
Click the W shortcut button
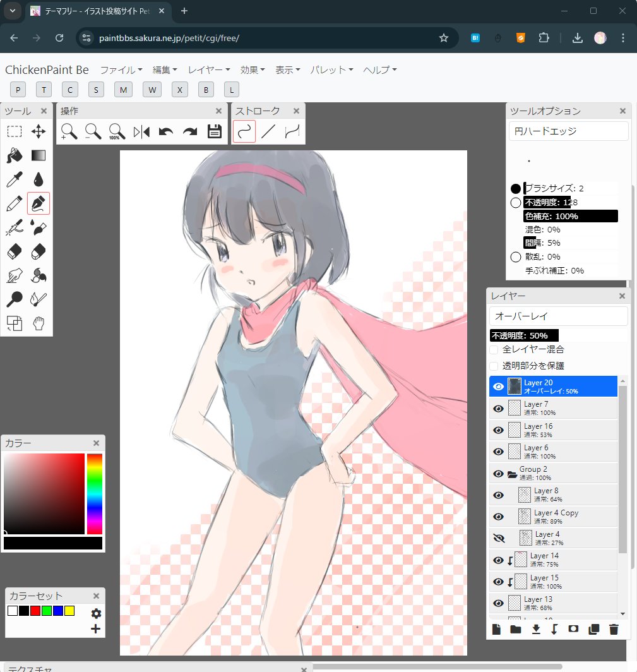152,90
